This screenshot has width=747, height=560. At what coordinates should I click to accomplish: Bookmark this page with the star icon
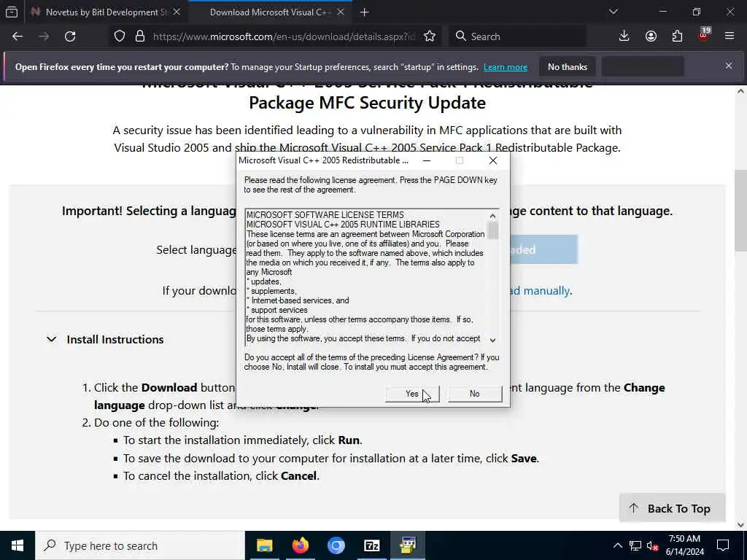pos(430,36)
